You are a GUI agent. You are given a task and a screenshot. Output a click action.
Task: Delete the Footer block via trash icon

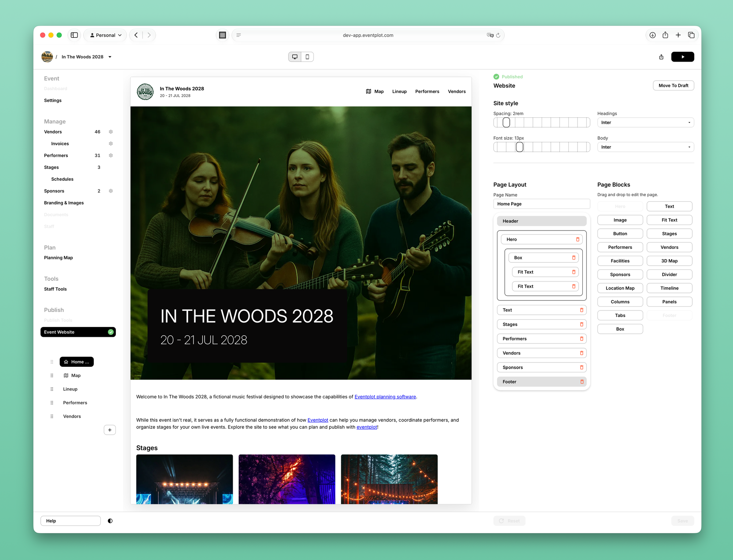(x=582, y=382)
